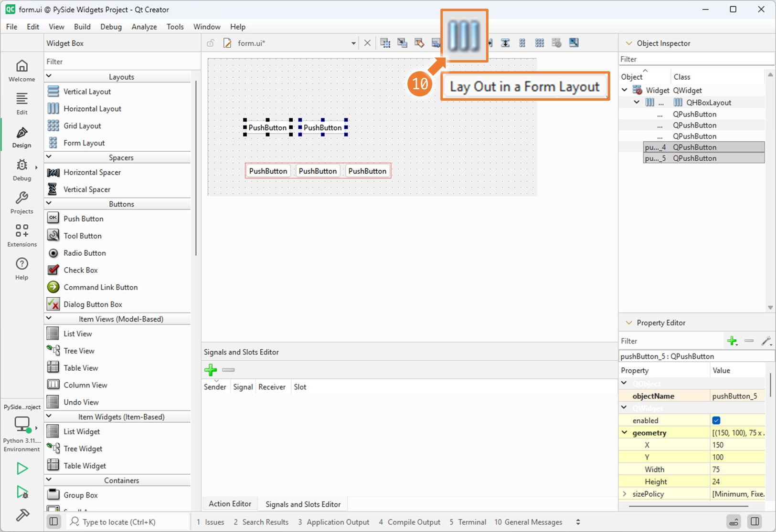Viewport: 776px width, 532px height.
Task: Open the Issues output pane
Action: tap(211, 522)
